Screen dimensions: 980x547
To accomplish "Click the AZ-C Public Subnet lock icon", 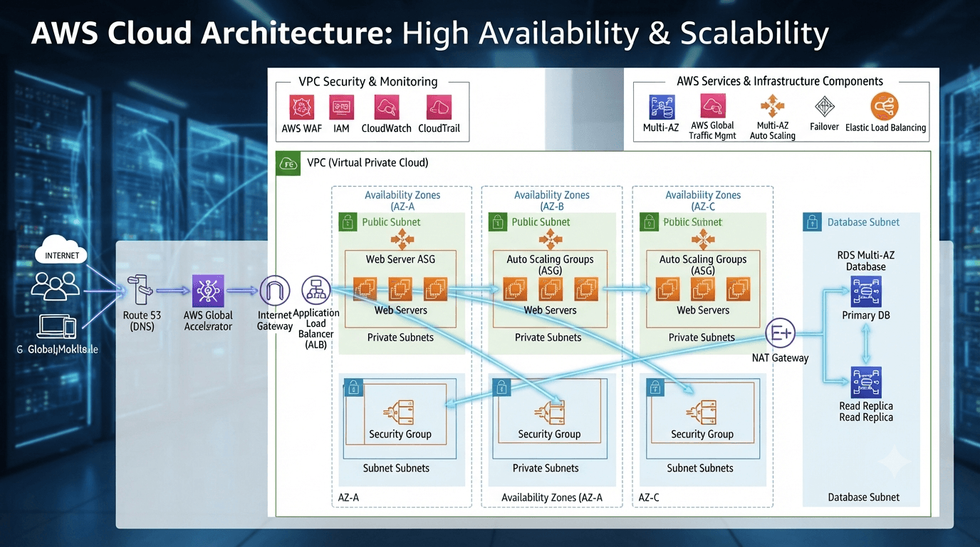I will (x=648, y=222).
